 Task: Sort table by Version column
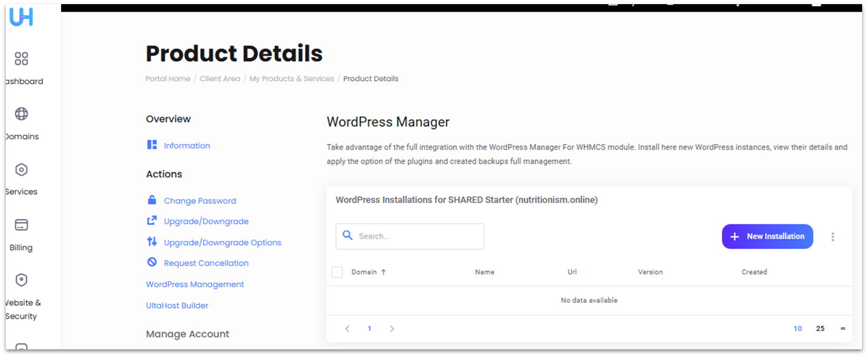[x=650, y=272]
